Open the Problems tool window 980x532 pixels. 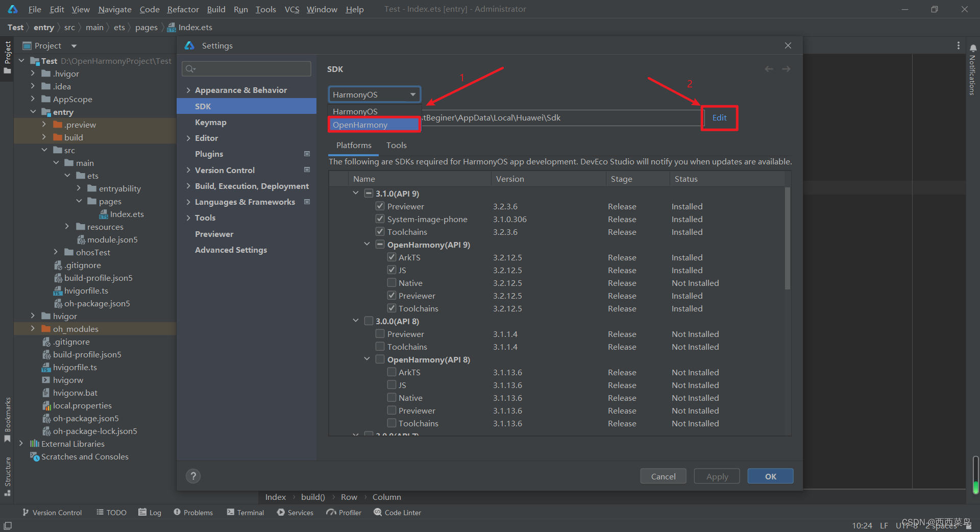(193, 513)
